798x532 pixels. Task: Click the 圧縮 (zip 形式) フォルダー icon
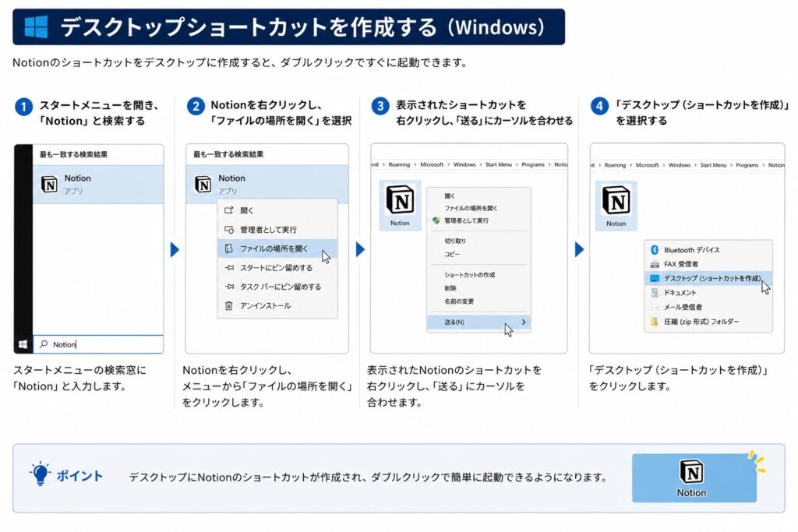[655, 322]
